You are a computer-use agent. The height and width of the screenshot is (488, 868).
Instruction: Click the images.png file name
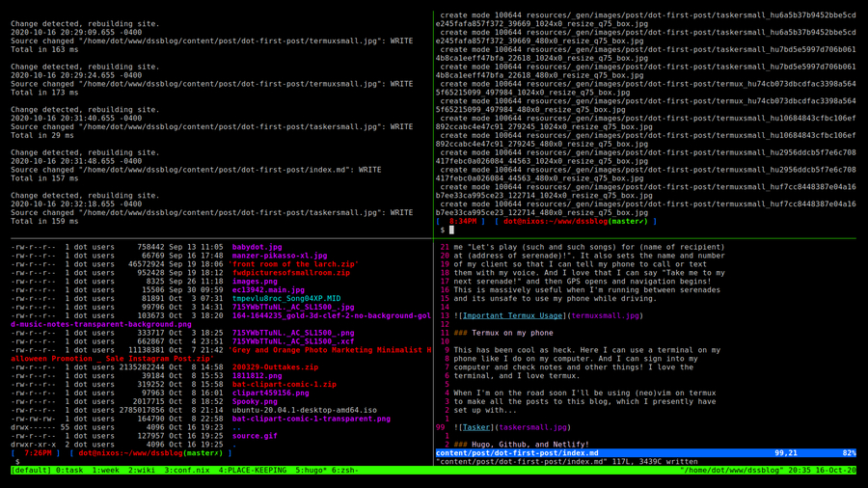(255, 282)
